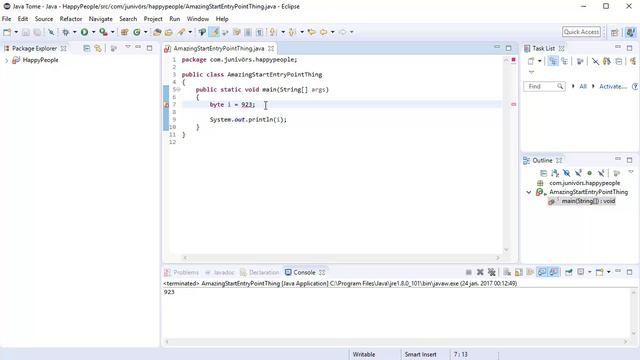640x360 pixels.
Task: Expand the HappyPeople project tree node
Action: pyautogui.click(x=7, y=60)
